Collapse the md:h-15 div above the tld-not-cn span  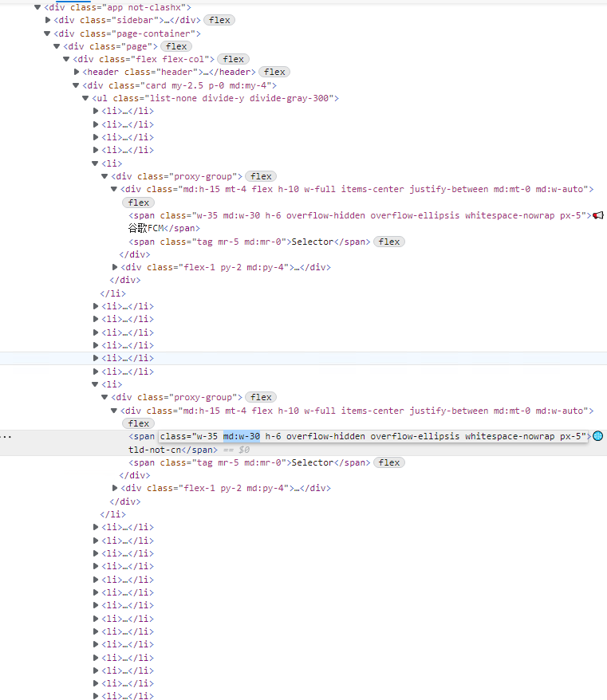click(113, 411)
